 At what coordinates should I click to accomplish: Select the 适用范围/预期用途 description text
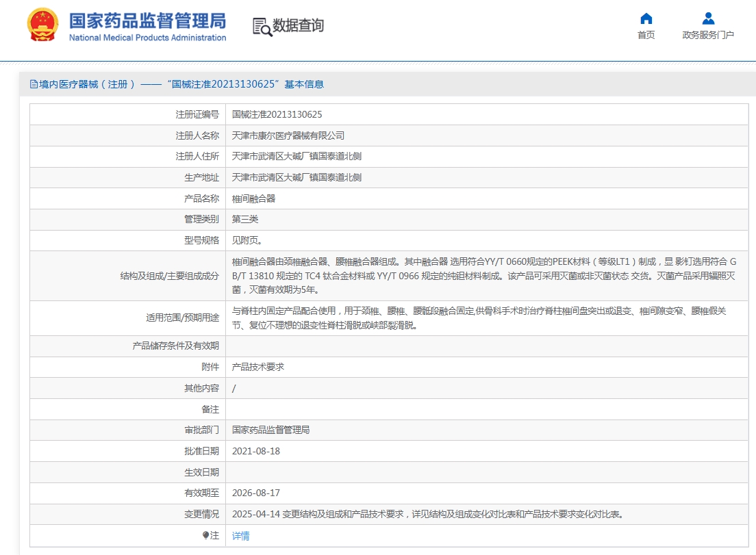tap(479, 318)
